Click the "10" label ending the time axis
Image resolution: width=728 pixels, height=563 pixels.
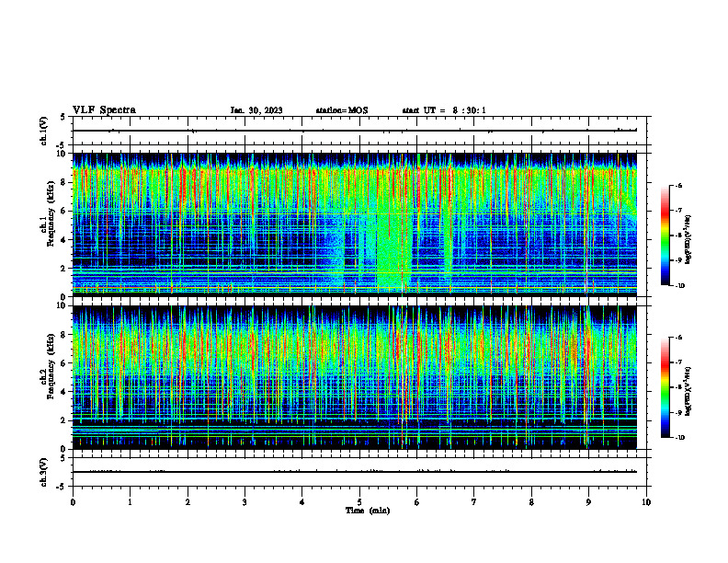646,502
